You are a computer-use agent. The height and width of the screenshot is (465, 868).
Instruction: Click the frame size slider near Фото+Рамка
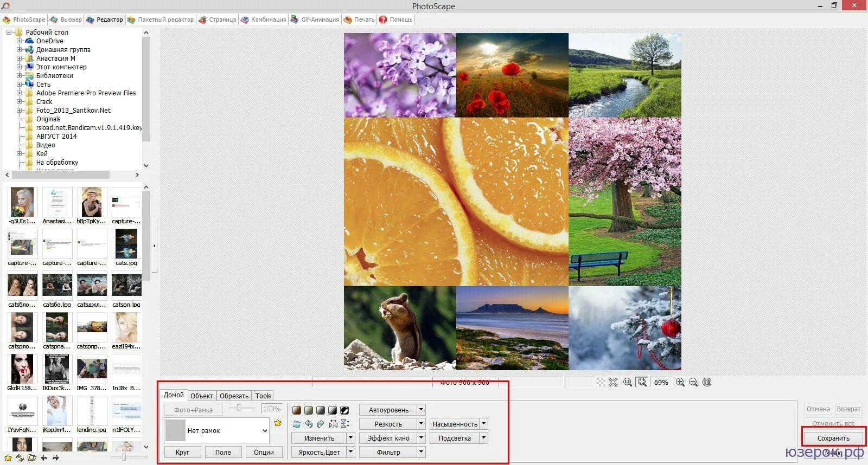pos(239,408)
